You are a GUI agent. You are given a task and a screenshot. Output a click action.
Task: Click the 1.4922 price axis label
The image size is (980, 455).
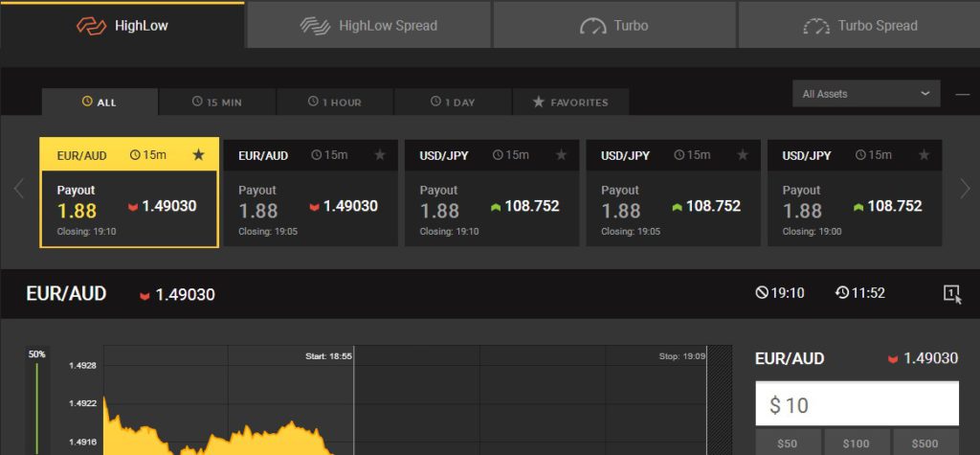(x=82, y=403)
